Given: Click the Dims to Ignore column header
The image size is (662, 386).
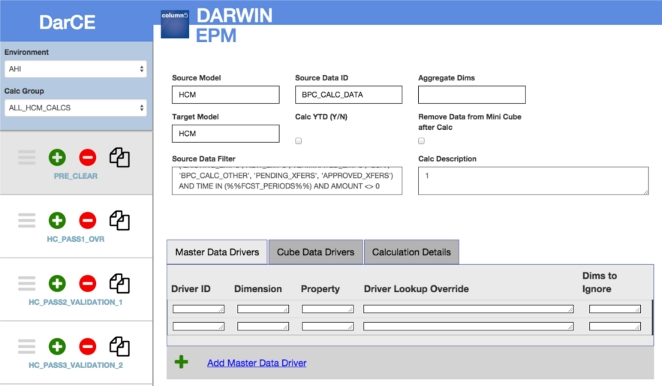Looking at the screenshot, I should (x=600, y=282).
